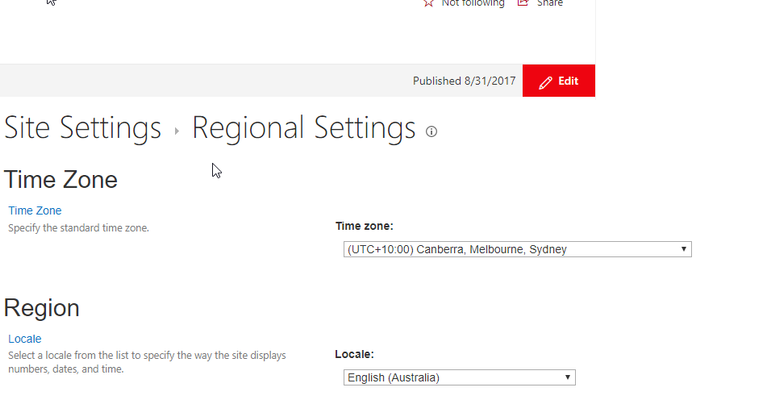Click the breadcrumb arrow after Site Settings
This screenshot has height=400, width=763.
177,131
